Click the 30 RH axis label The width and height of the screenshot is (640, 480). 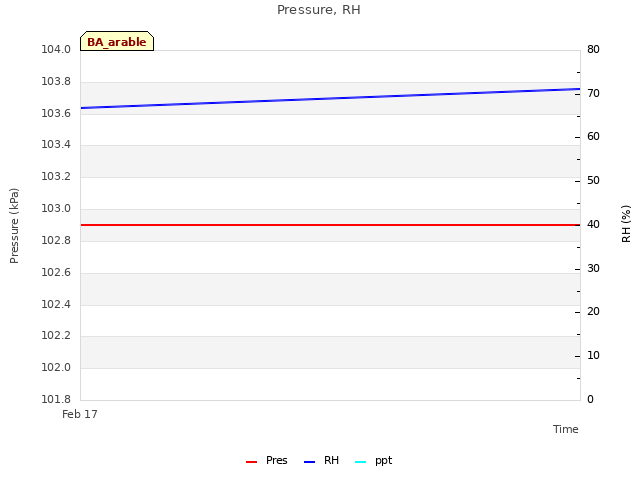(593, 269)
